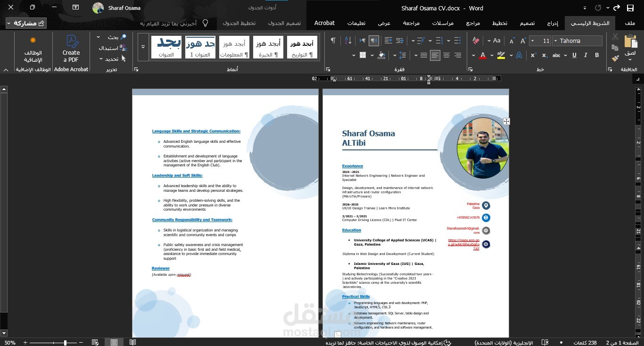Click the مشاركة (Share) button
Image resolution: width=644 pixels, height=346 pixels.
[x=26, y=23]
